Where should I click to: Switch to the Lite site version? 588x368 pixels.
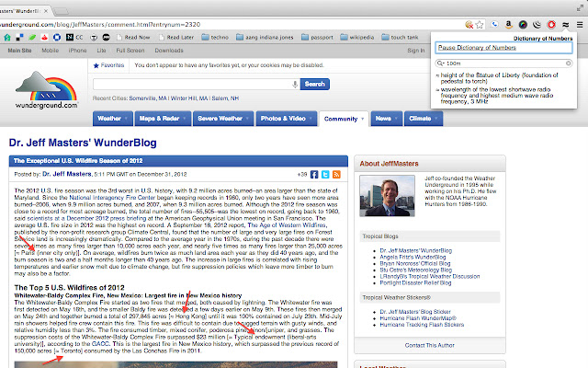point(101,51)
